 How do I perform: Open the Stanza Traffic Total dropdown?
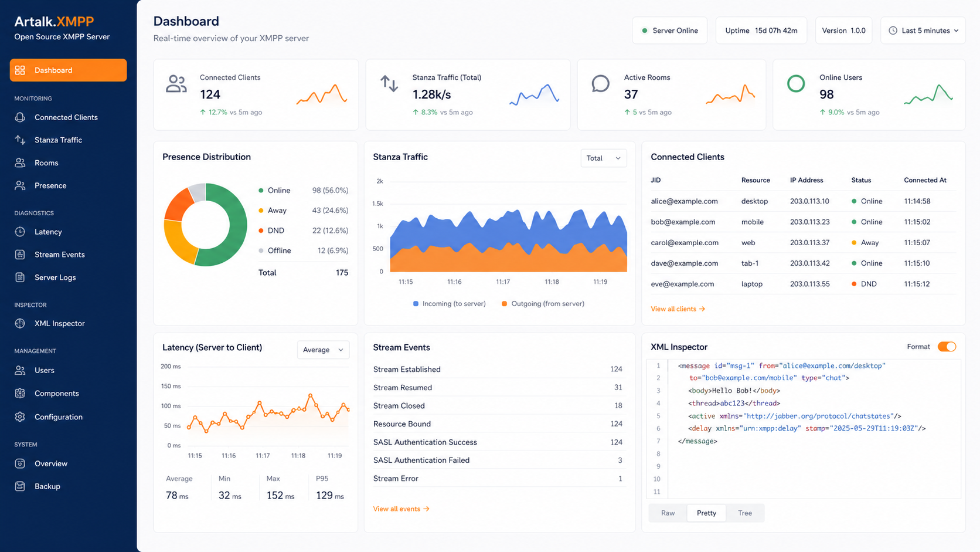pos(603,158)
